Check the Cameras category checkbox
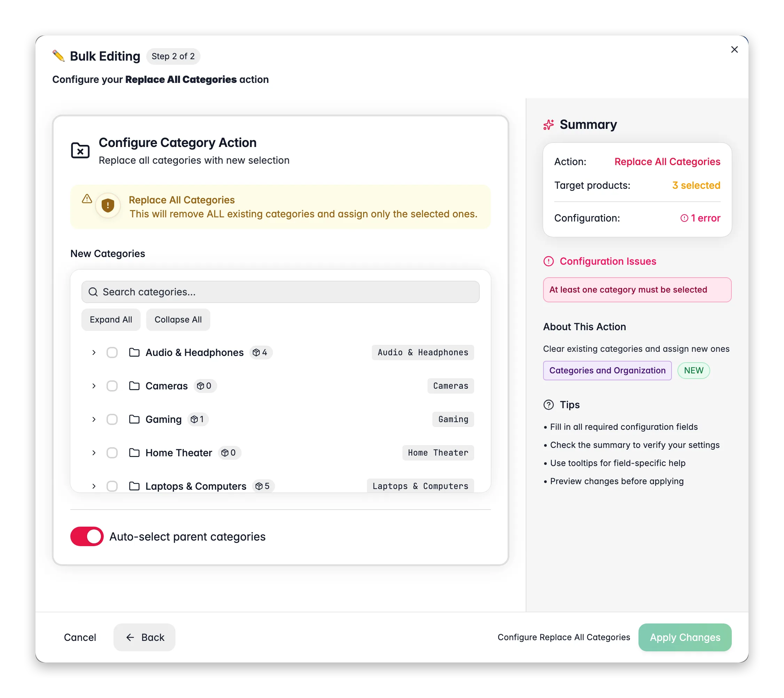The width and height of the screenshot is (784, 698). [x=112, y=386]
